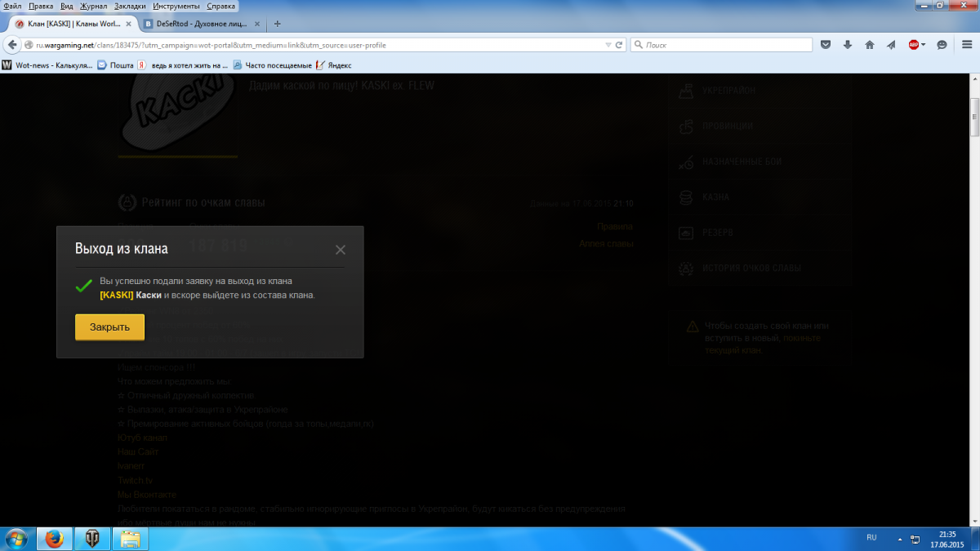Click the Adblock Plus ABP icon
Image resolution: width=980 pixels, height=551 pixels.
pos(914,45)
